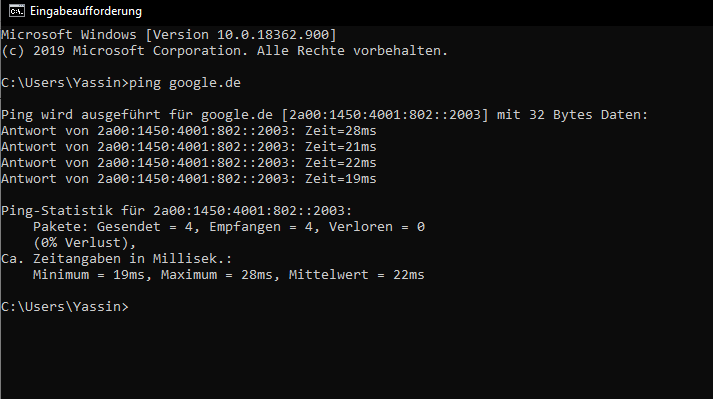Viewport: 713px width, 399px height.
Task: Click the Microsoft Windows version line
Action: point(169,35)
